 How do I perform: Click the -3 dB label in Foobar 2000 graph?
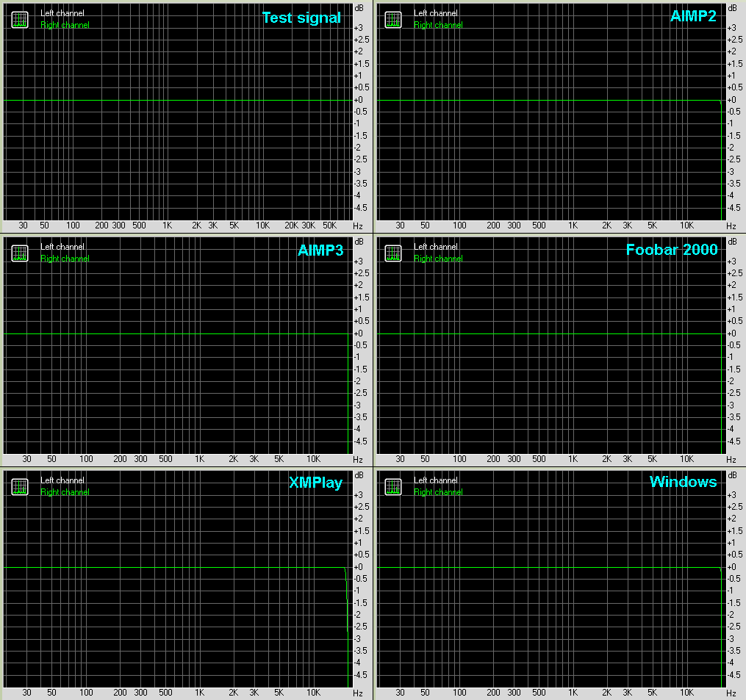tap(731, 405)
